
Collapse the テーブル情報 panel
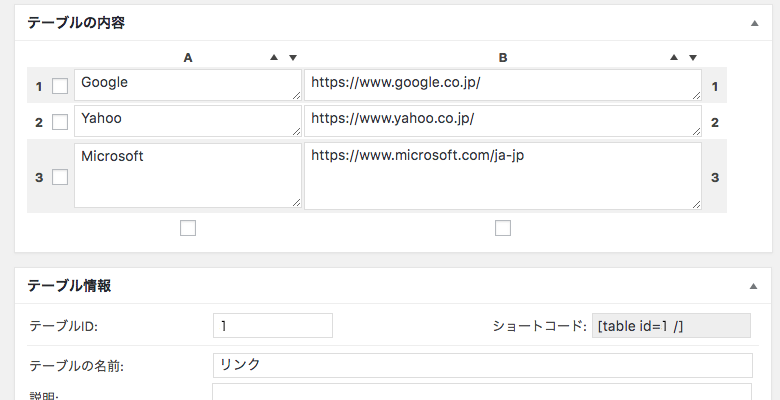point(754,286)
